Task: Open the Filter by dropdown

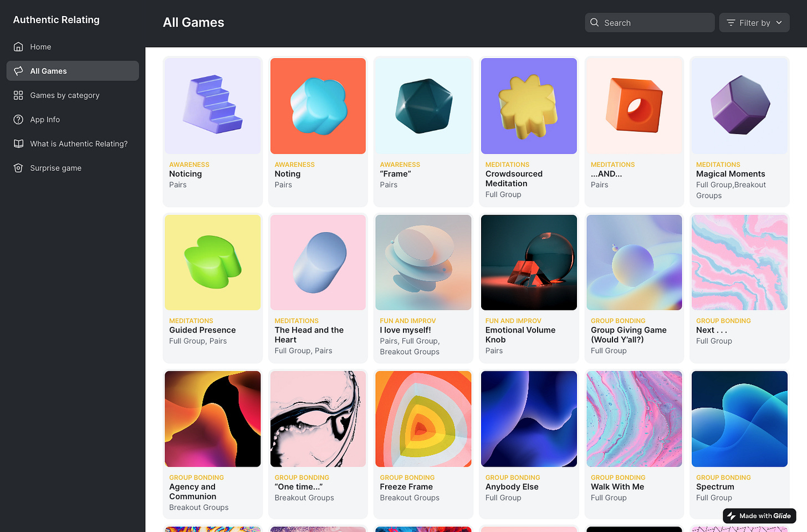Action: 754,23
